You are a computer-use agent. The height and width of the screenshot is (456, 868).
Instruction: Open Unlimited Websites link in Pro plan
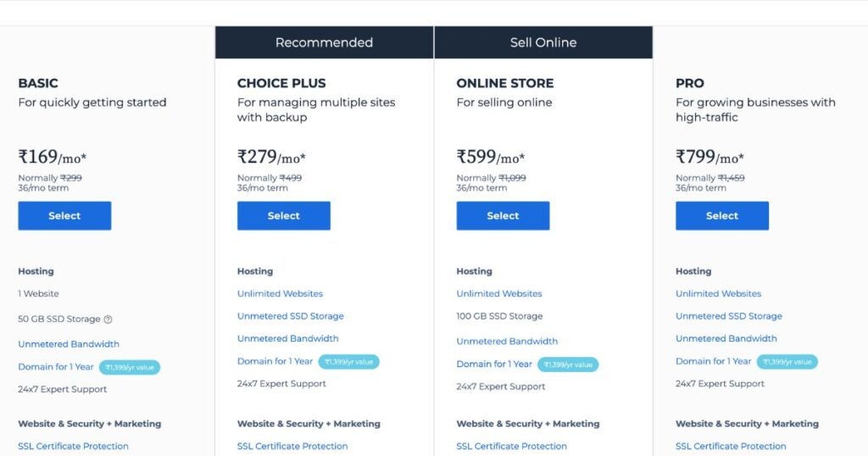coord(718,294)
